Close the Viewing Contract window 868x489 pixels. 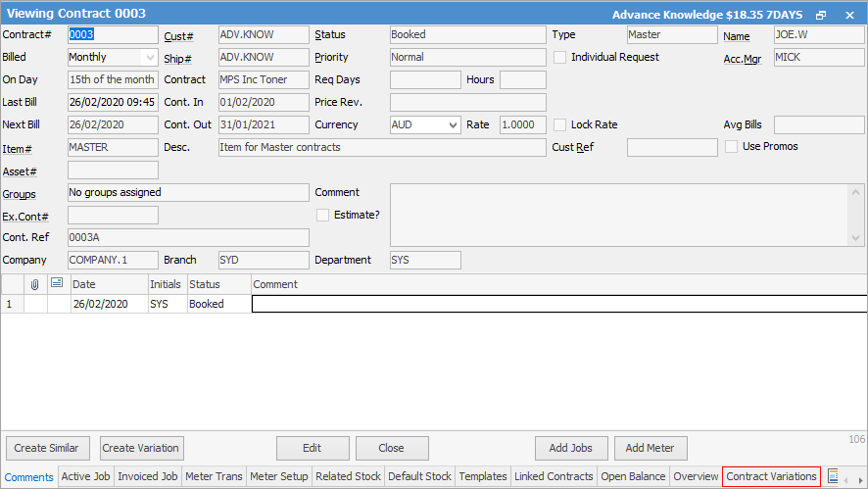[849, 14]
